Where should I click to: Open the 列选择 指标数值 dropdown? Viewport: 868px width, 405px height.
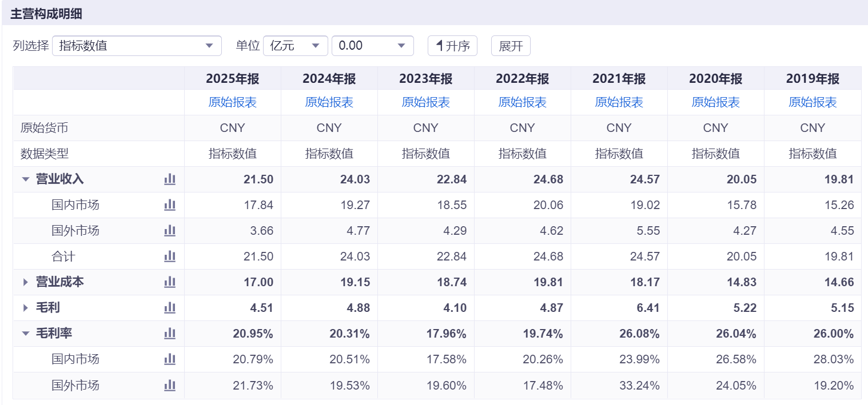pyautogui.click(x=137, y=46)
